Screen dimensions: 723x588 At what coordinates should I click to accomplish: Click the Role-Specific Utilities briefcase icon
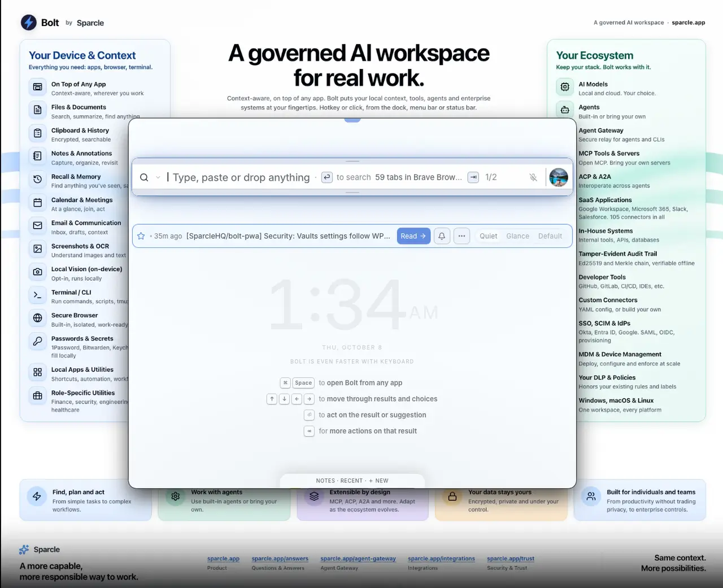click(x=38, y=396)
